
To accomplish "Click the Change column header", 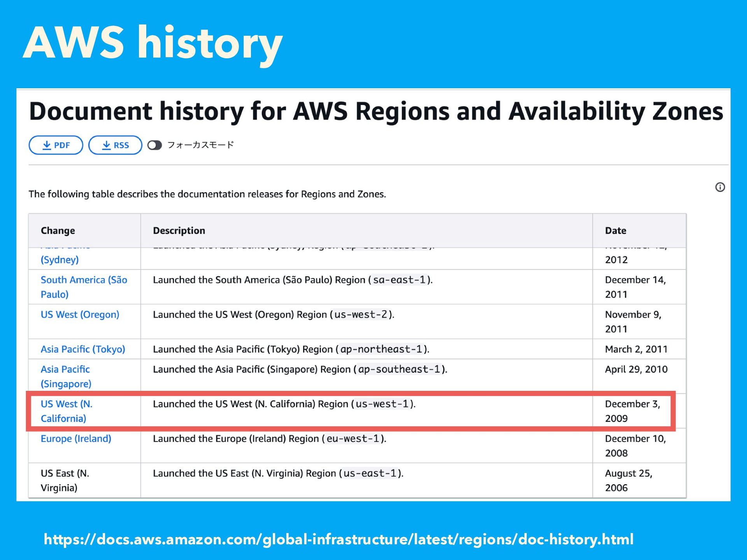I will [x=58, y=231].
